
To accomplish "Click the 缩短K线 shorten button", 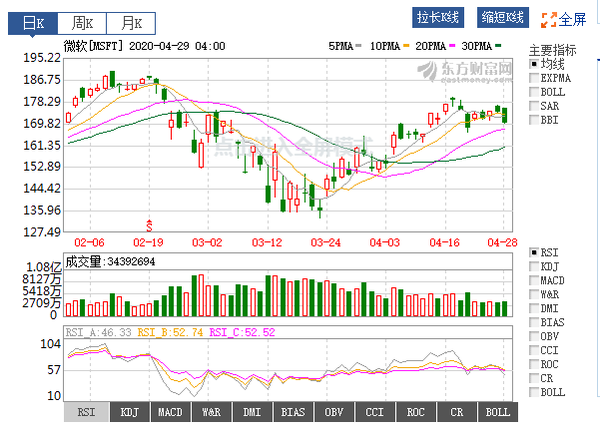I will coord(502,18).
